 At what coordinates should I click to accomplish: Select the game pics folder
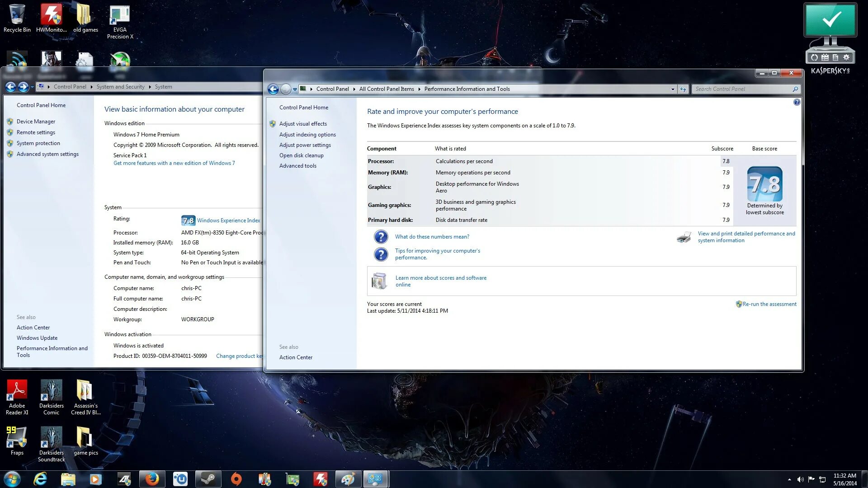point(85,441)
